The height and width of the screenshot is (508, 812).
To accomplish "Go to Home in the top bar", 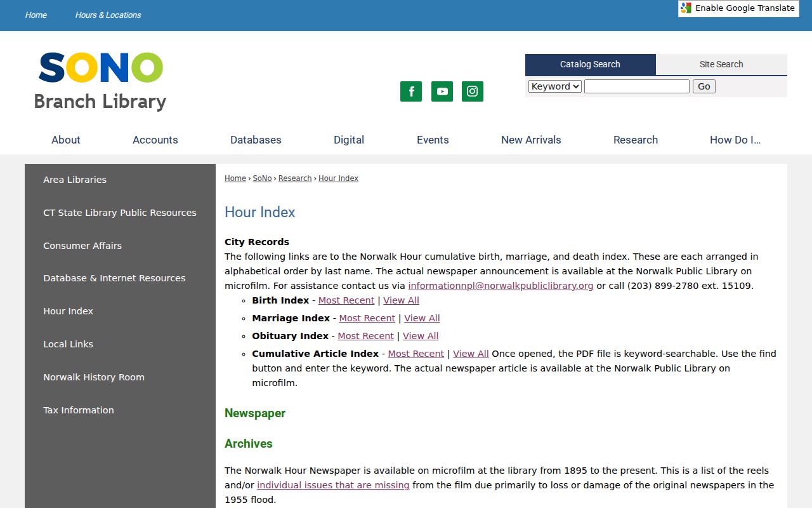I will point(36,15).
